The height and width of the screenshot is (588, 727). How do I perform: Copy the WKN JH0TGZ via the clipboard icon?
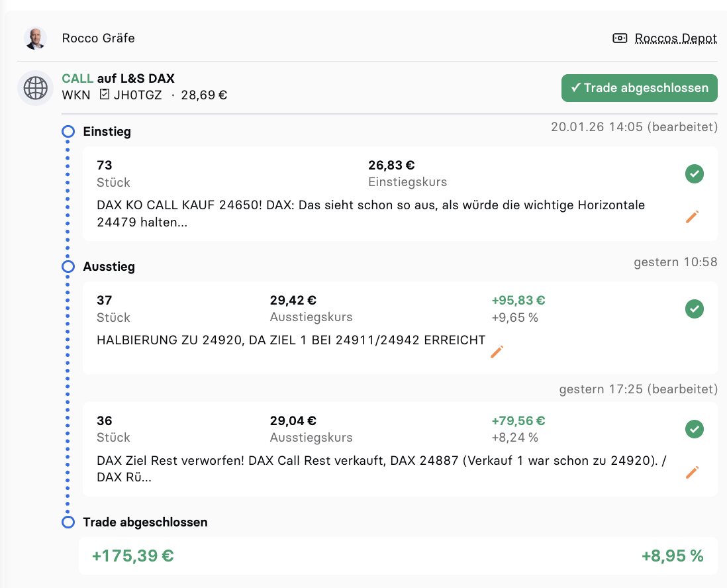104,95
